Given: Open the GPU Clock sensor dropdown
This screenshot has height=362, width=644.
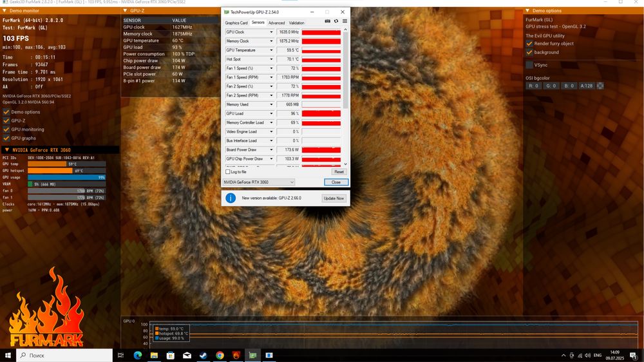Looking at the screenshot, I should [x=271, y=32].
